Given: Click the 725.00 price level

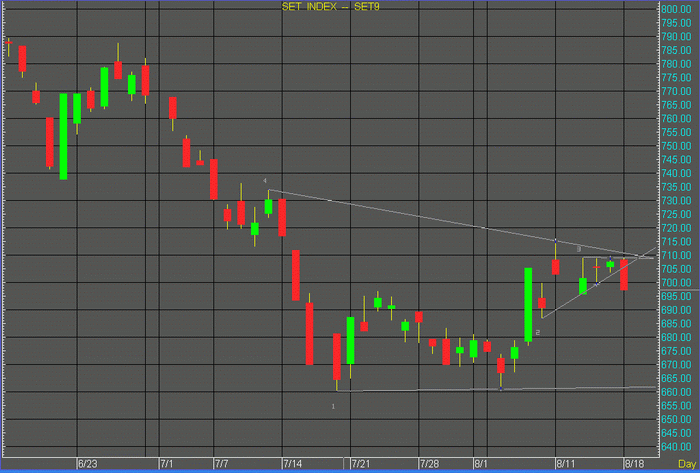Looking at the screenshot, I should point(676,214).
